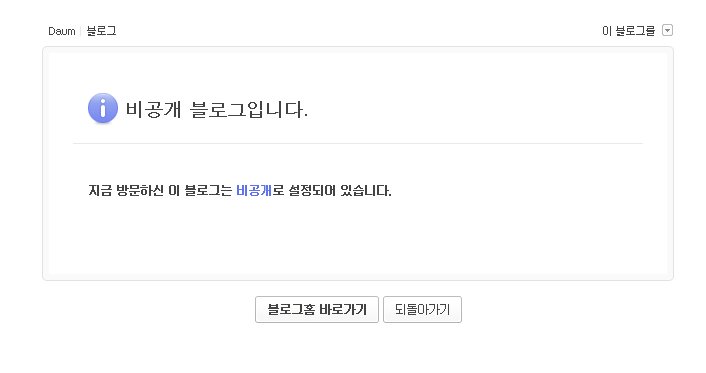706x373 pixels.
Task: Click the text 지금 방문하신 이 블로그는
Action: (160, 191)
